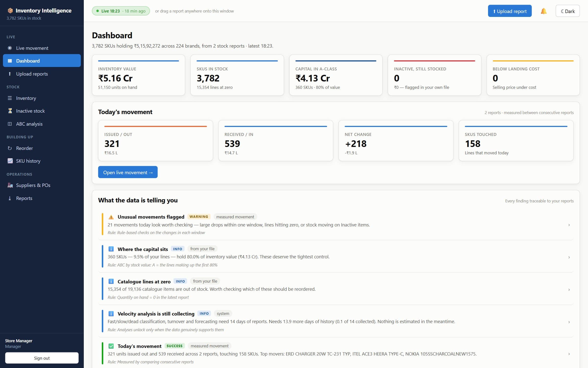
Task: Click the WARNING badge label
Action: (x=199, y=217)
